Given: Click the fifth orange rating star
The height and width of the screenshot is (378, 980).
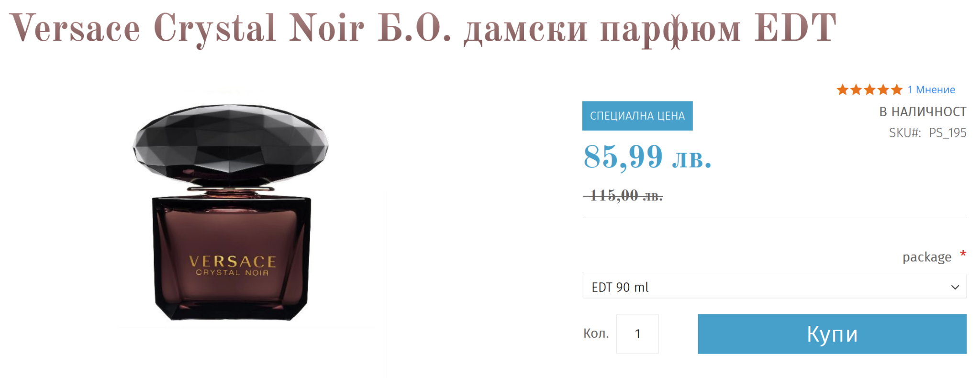Looking at the screenshot, I should click(896, 89).
